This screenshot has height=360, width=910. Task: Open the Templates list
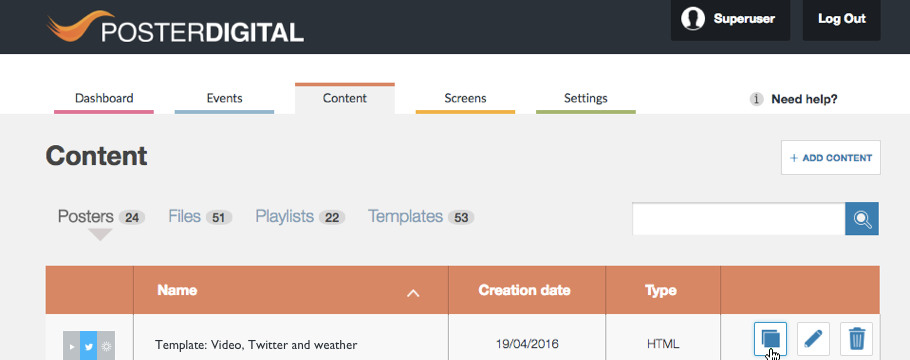click(x=421, y=217)
